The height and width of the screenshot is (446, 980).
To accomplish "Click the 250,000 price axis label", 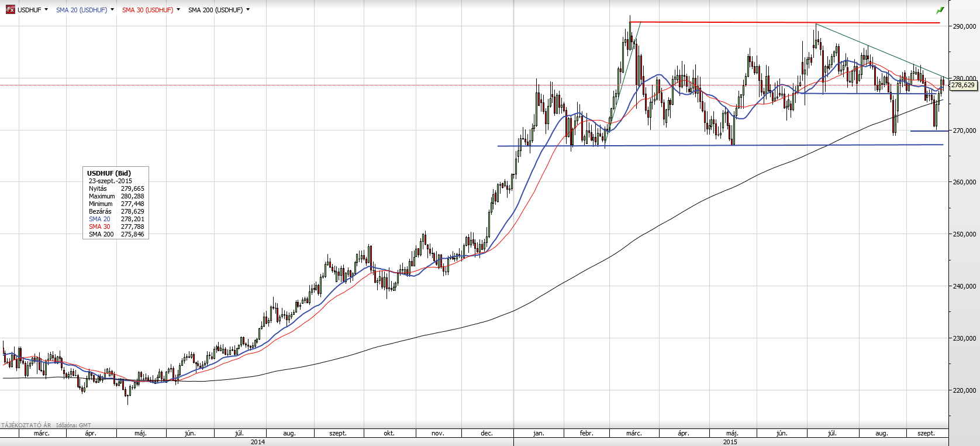I will (964, 234).
